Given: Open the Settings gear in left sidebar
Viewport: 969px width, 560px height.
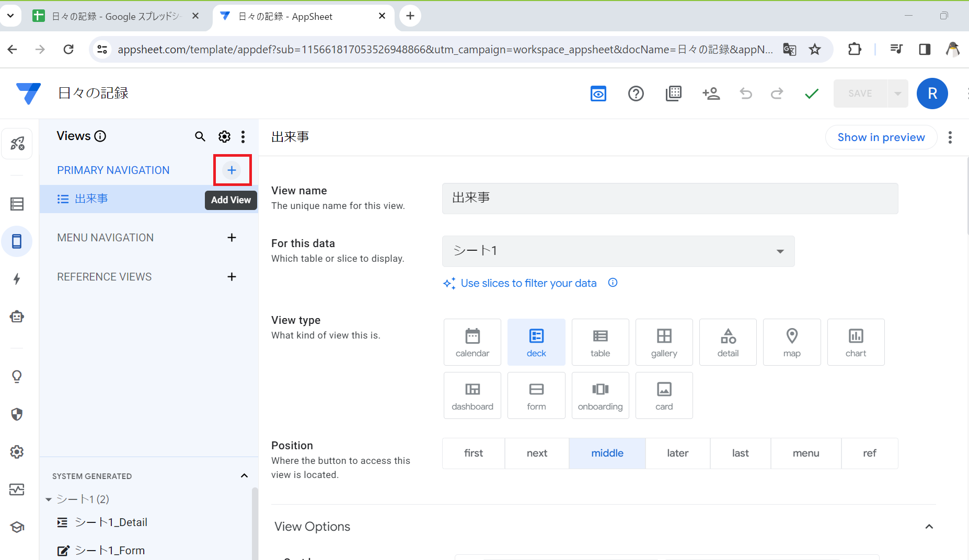Looking at the screenshot, I should (x=17, y=452).
